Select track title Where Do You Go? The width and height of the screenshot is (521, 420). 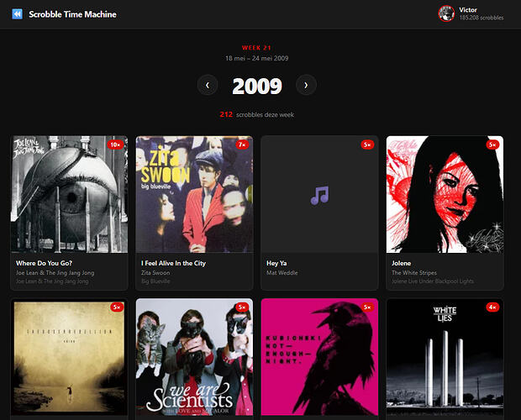coord(44,263)
